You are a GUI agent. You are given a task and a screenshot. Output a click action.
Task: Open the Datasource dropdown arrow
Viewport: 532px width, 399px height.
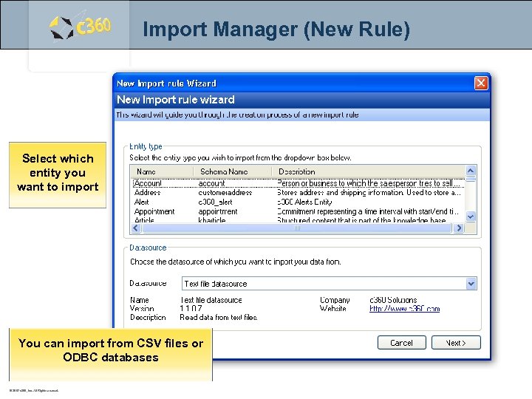pyautogui.click(x=471, y=284)
